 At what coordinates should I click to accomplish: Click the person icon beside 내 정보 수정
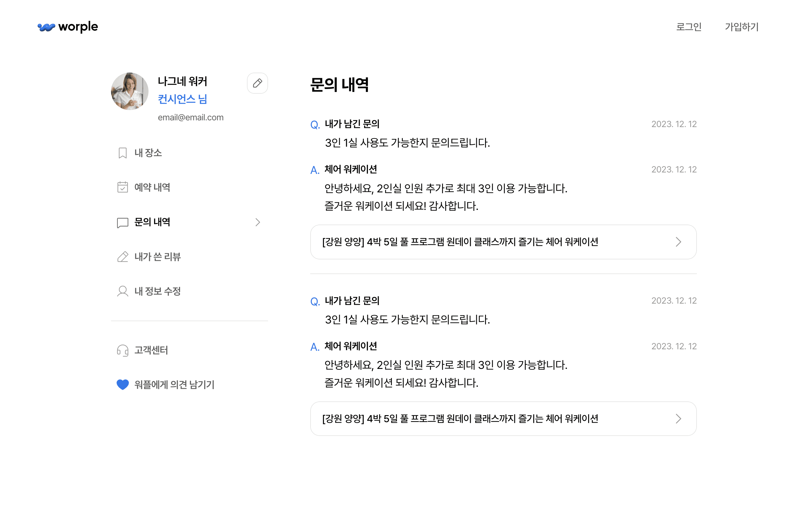[x=122, y=291]
